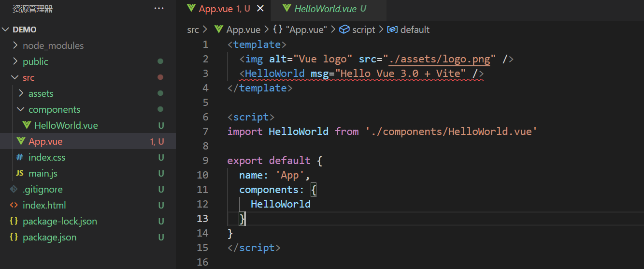Click the git diamond icon of .gitignore
The height and width of the screenshot is (269, 644).
[x=14, y=189]
